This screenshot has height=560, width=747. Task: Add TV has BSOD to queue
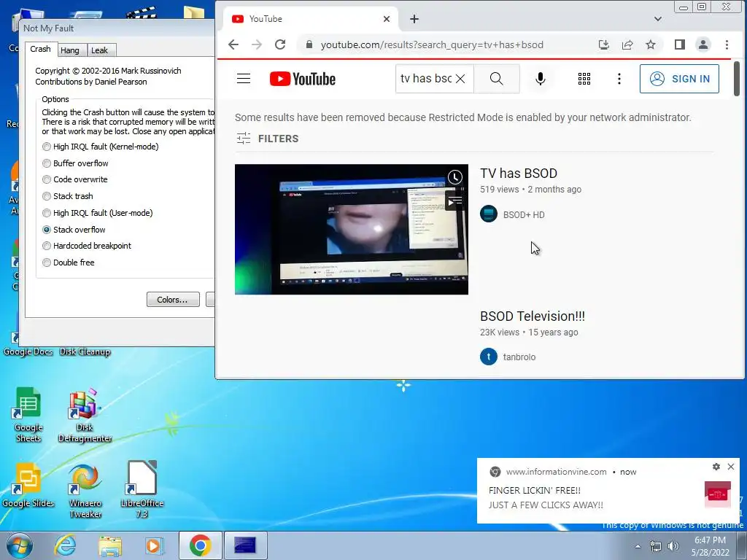coord(455,201)
